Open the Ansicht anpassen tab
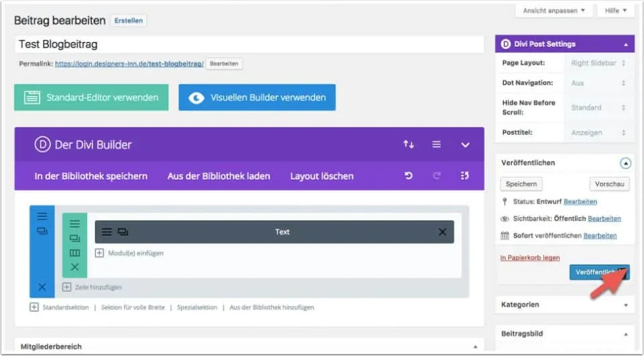 click(553, 11)
